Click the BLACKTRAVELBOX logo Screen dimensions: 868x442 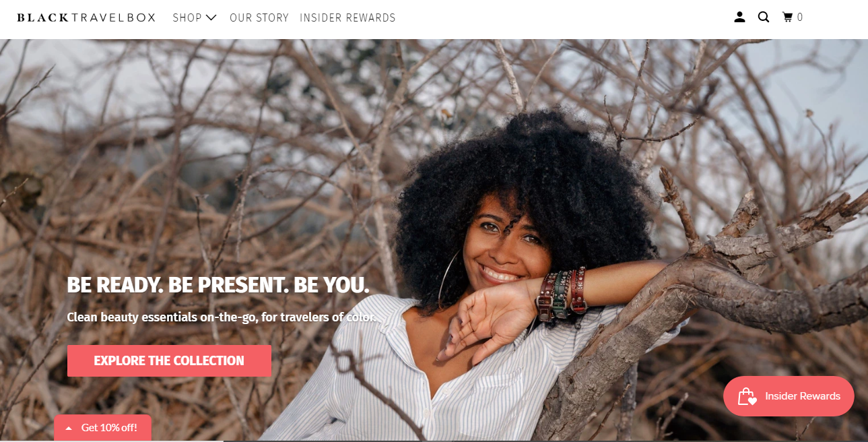[x=86, y=18]
